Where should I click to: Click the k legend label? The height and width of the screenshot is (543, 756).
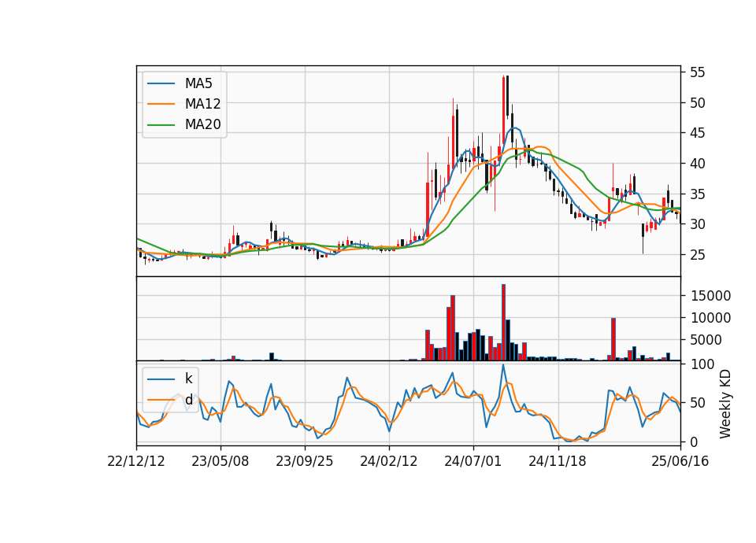(x=188, y=379)
